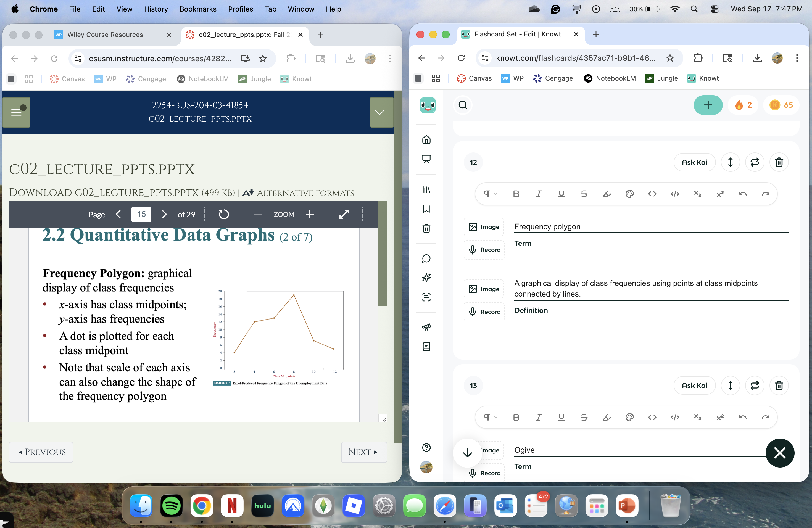This screenshot has height=528, width=812.
Task: Open paragraph style dropdown on card 12
Action: pos(490,194)
